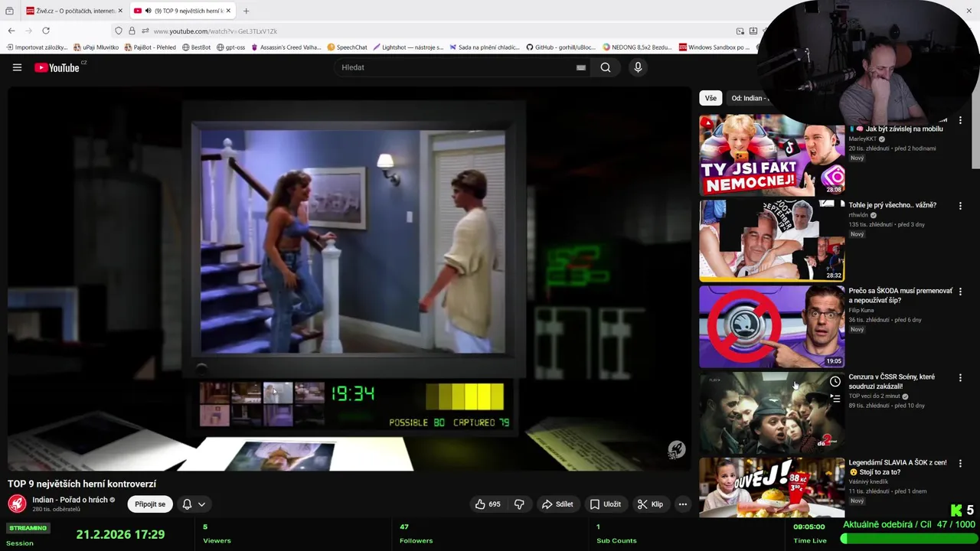This screenshot has width=980, height=551.
Task: Click the video player frame
Action: [349, 279]
